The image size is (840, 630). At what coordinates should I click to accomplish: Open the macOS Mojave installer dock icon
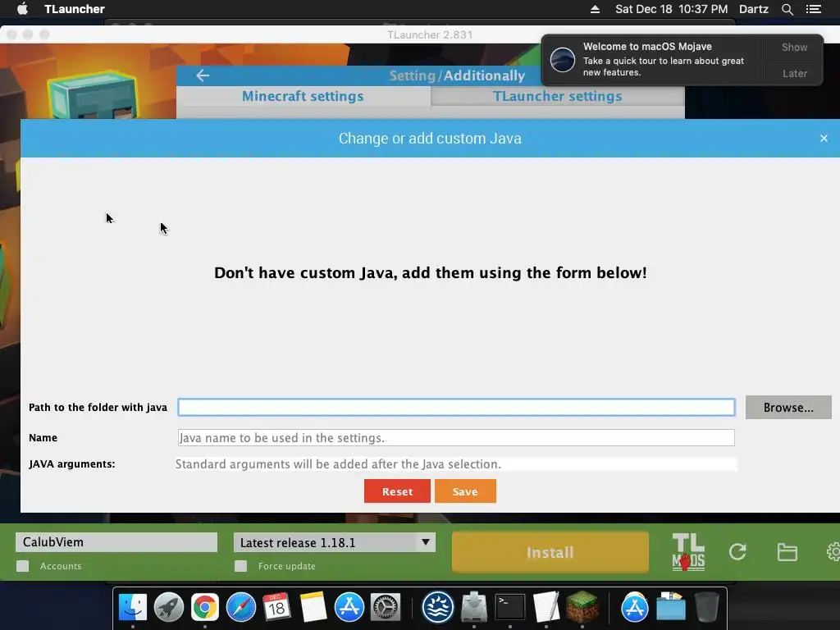coord(438,608)
